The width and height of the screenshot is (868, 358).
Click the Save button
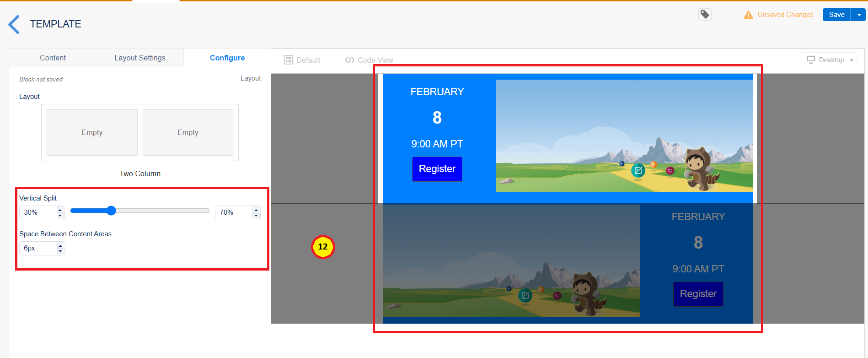[x=836, y=15]
